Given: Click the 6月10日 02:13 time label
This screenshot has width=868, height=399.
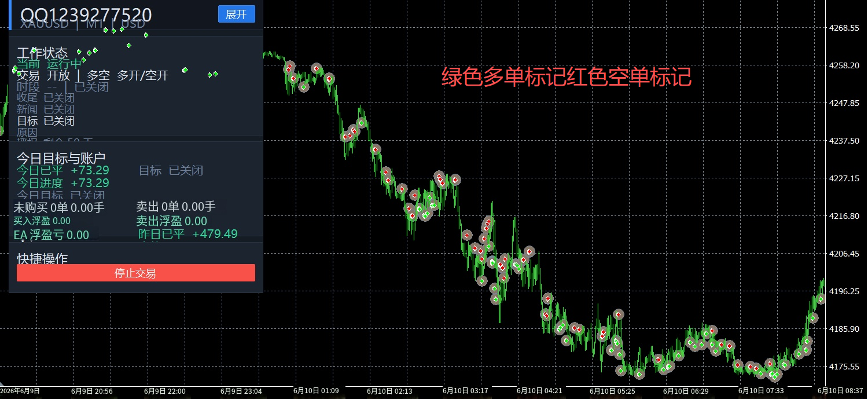Looking at the screenshot, I should point(390,392).
